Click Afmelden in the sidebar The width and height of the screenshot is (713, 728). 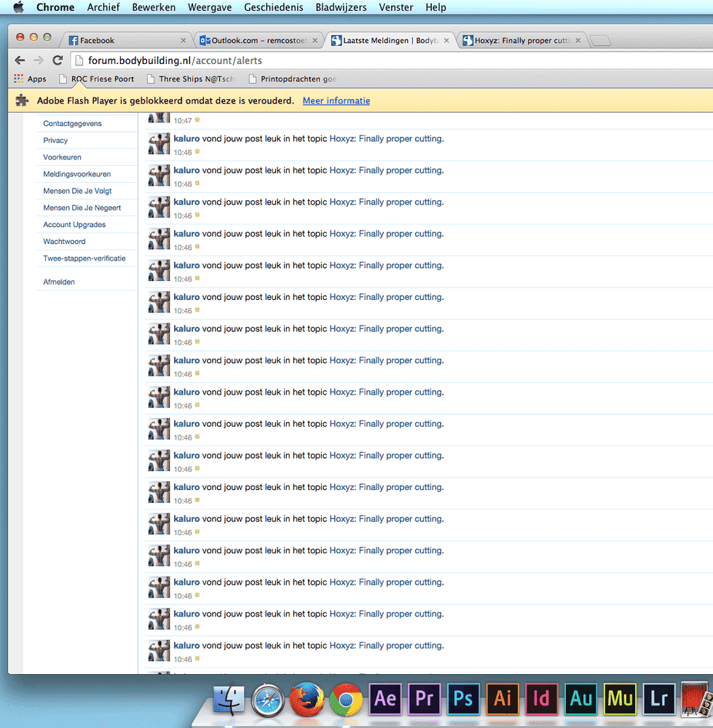59,282
